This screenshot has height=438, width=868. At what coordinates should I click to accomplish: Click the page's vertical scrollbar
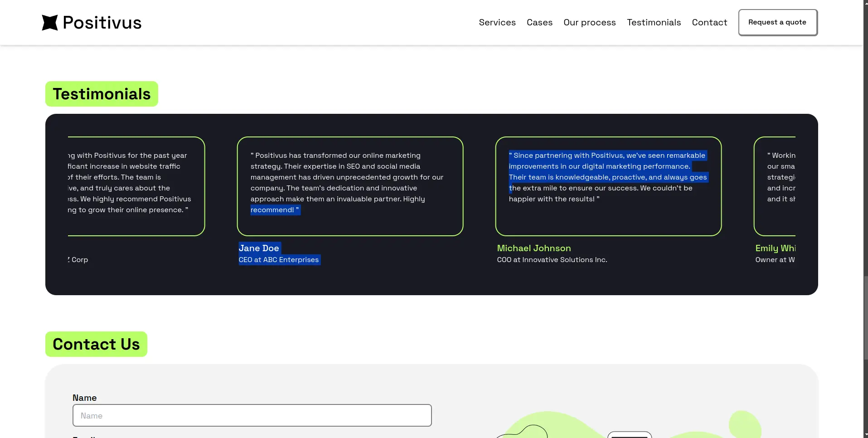(865, 317)
